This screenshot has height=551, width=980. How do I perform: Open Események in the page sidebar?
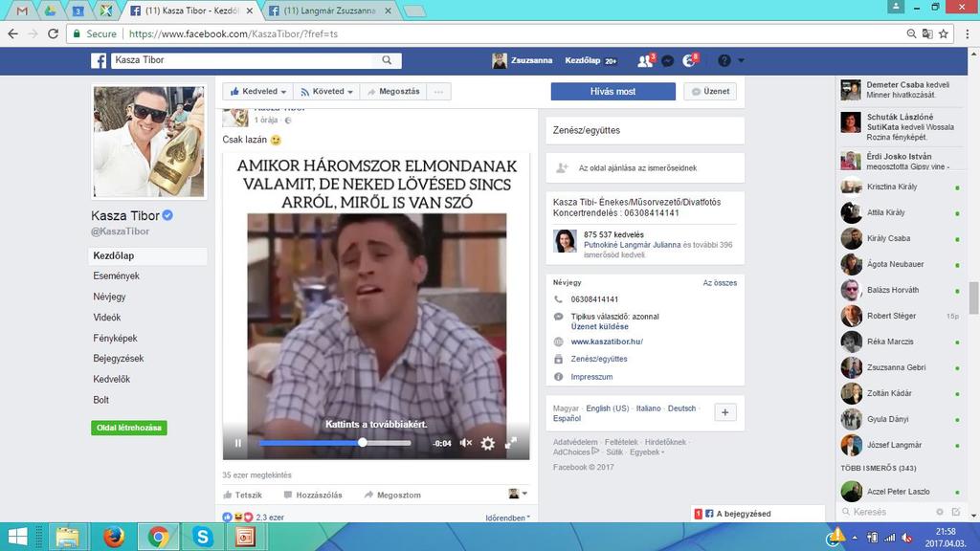coord(116,275)
